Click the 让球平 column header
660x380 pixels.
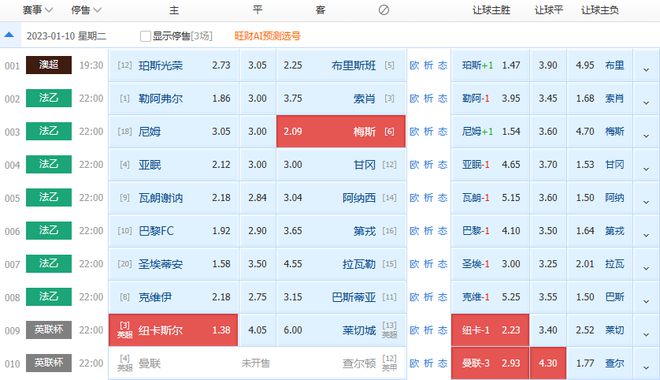coord(548,10)
